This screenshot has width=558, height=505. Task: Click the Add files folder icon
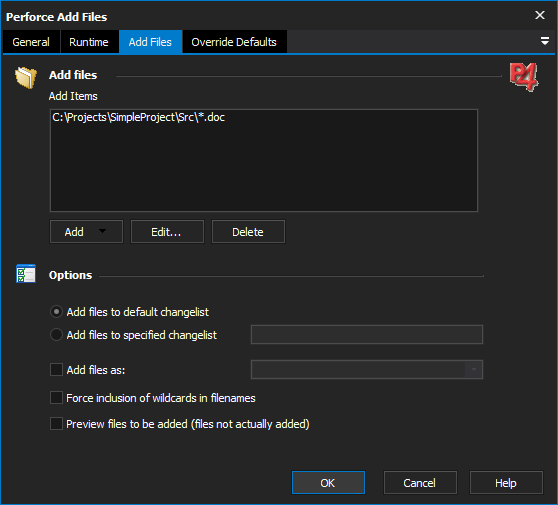(26, 77)
